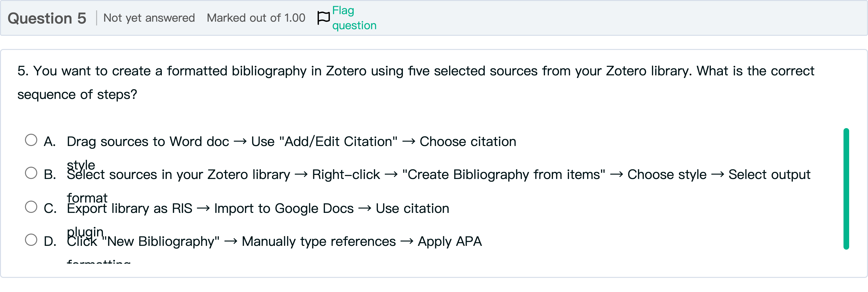Choose the option B radio button
868x292 pixels.
pos(31,173)
